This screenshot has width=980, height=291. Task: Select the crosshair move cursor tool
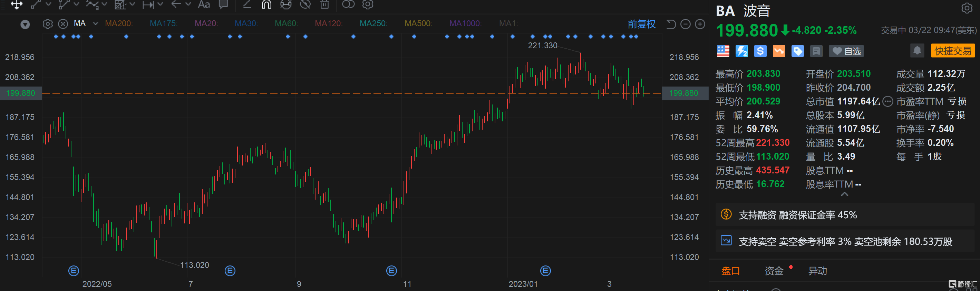[x=16, y=4]
